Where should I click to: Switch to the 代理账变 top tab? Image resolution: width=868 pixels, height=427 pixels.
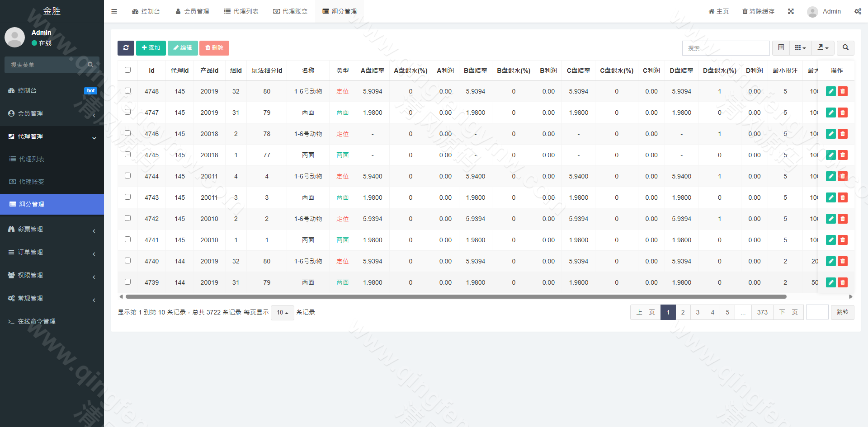pyautogui.click(x=290, y=11)
